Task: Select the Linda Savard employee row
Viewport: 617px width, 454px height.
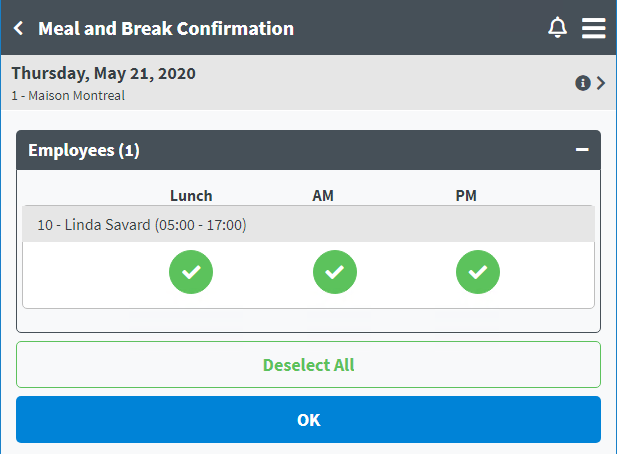Action: 308,224
